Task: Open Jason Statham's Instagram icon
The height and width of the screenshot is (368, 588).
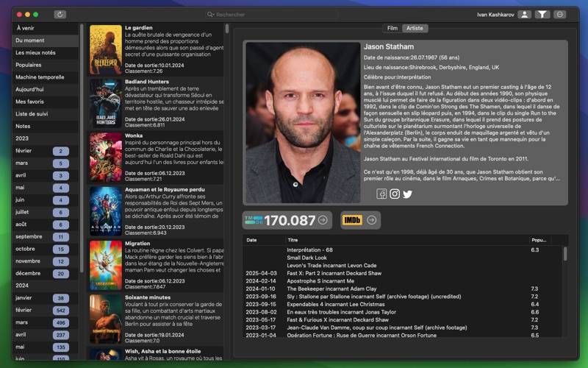Action: coord(395,194)
